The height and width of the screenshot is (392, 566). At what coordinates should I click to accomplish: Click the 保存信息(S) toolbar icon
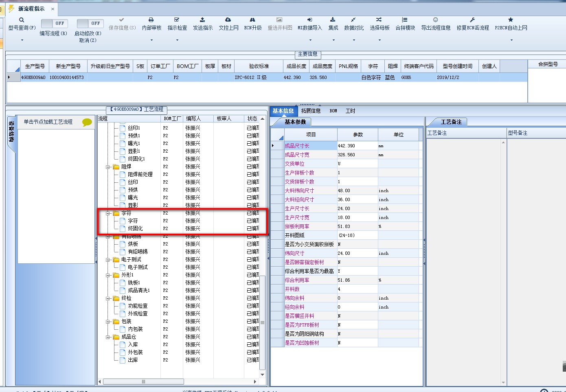point(121,20)
